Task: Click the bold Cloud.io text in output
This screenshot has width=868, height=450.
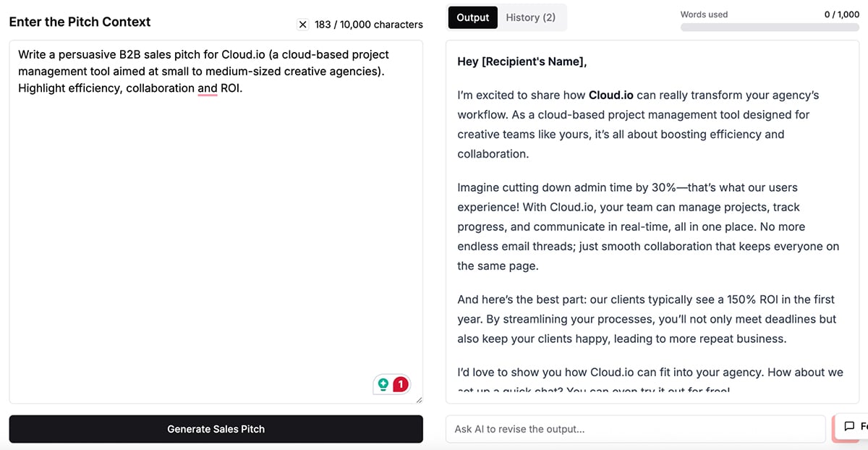Action: point(611,95)
